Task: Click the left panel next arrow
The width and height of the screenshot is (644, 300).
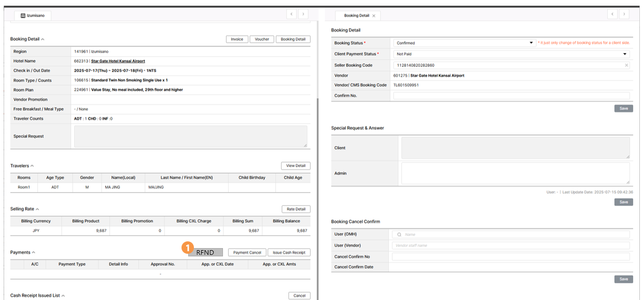Action: [303, 15]
